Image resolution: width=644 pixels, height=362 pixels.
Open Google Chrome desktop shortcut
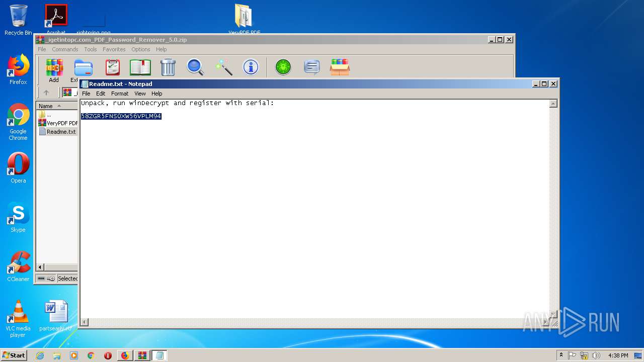click(18, 122)
